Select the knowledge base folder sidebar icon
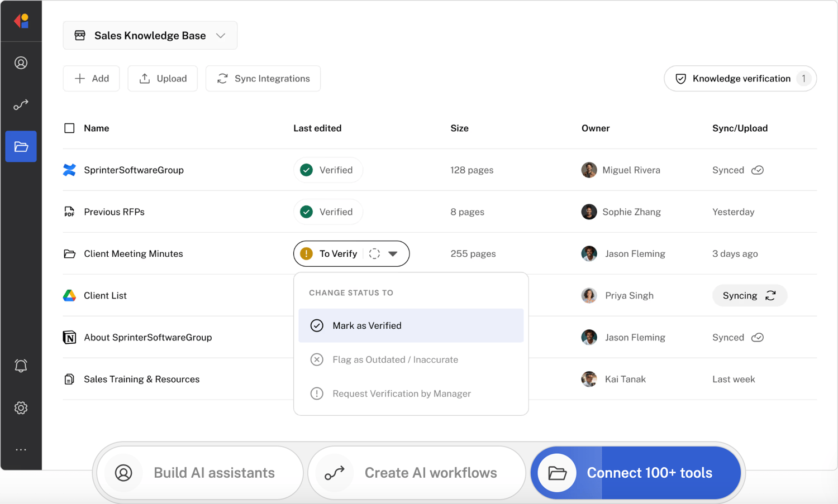The height and width of the screenshot is (504, 838). [x=21, y=147]
